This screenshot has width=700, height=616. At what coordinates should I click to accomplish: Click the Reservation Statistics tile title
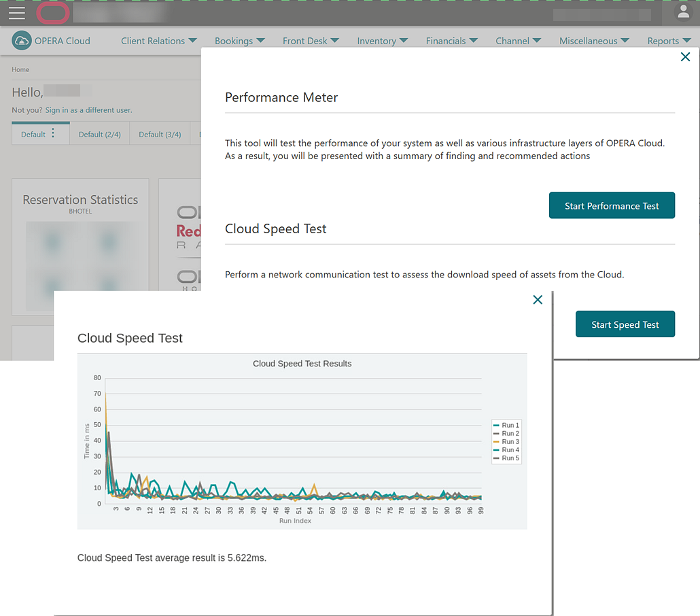pyautogui.click(x=80, y=200)
